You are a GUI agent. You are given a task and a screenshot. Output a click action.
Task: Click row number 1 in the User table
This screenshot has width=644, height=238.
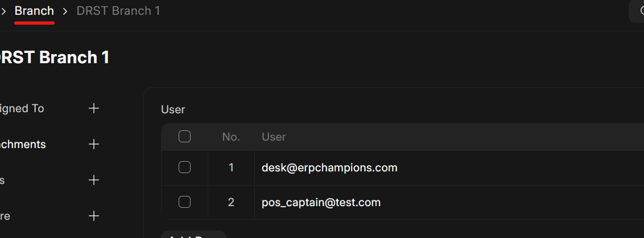coord(231,167)
